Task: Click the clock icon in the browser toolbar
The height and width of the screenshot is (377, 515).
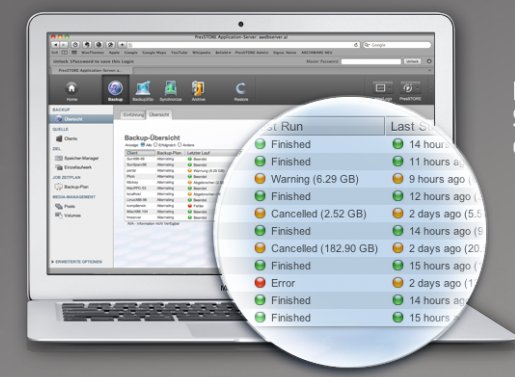Action: pos(76,45)
